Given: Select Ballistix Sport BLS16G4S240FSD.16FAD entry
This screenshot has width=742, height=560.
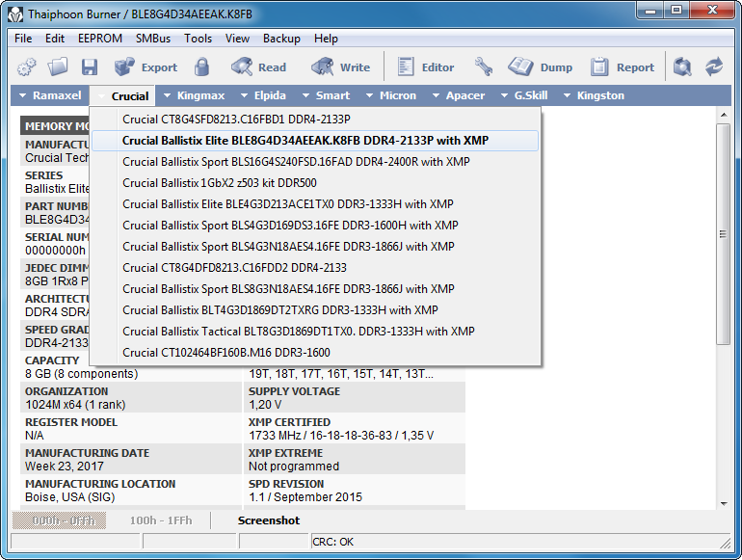Looking at the screenshot, I should pos(315,162).
